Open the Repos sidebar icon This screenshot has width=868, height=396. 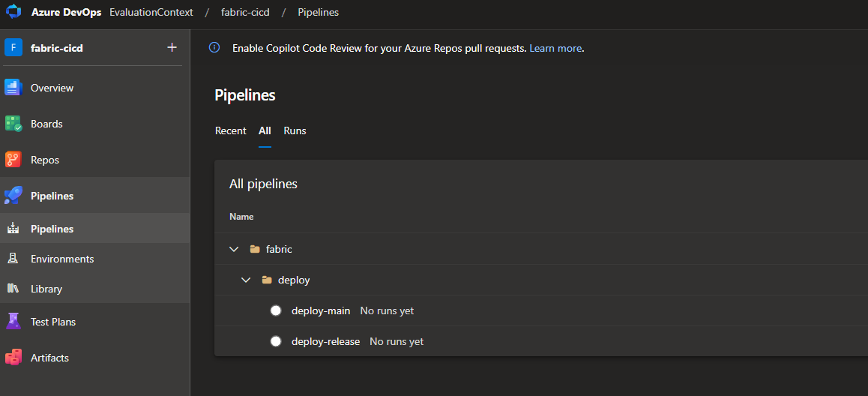point(13,160)
